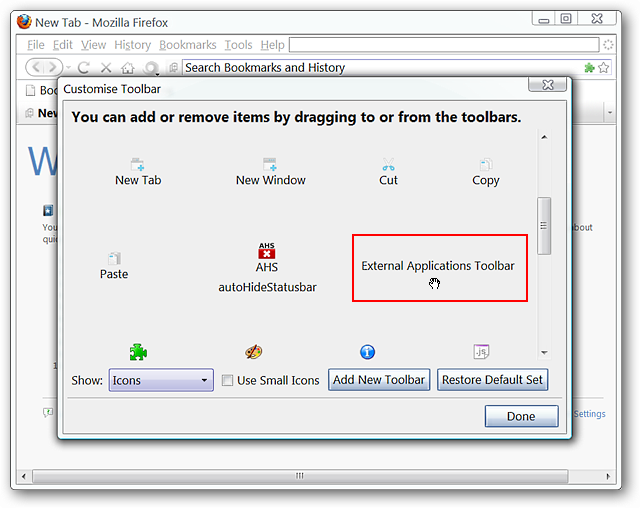
Task: Toggle the Use Small Icons checkbox
Action: click(227, 380)
